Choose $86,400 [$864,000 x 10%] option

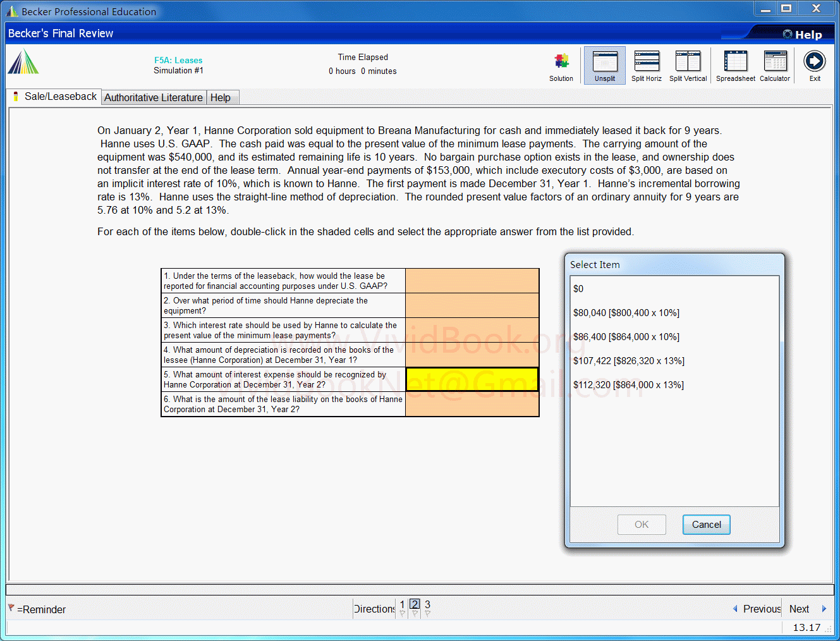coord(626,337)
